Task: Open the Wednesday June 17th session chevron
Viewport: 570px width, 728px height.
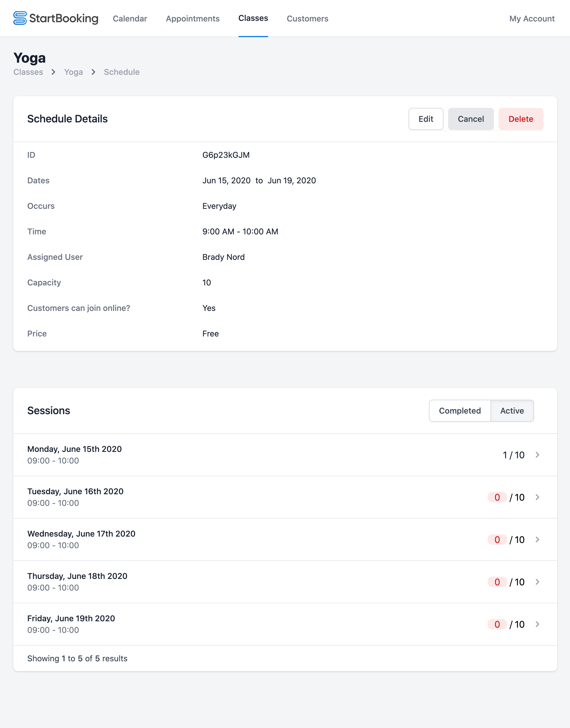Action: click(x=537, y=539)
